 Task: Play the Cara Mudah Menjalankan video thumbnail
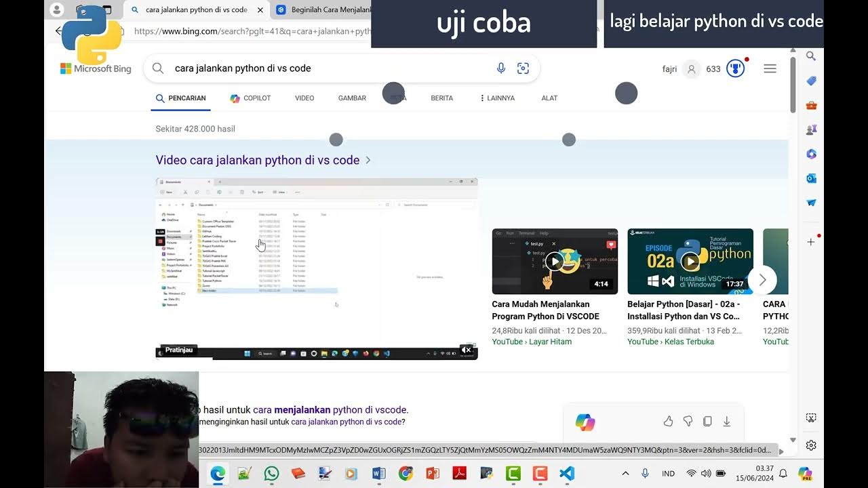coord(555,261)
